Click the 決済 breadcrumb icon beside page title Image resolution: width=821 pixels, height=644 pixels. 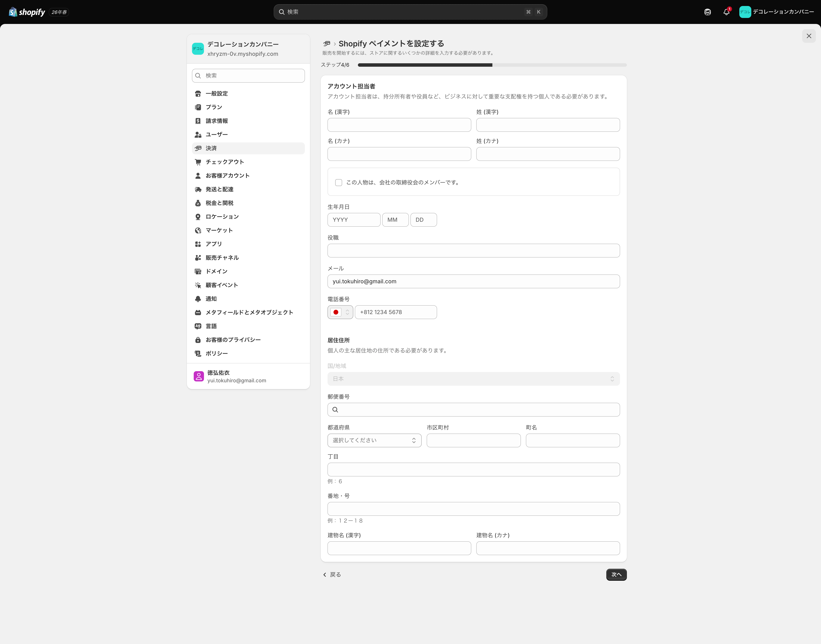point(327,44)
